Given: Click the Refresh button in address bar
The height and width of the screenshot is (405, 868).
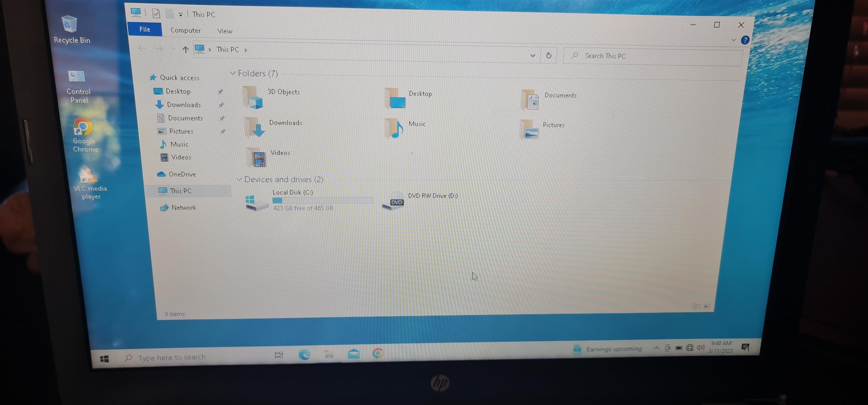Looking at the screenshot, I should (549, 56).
